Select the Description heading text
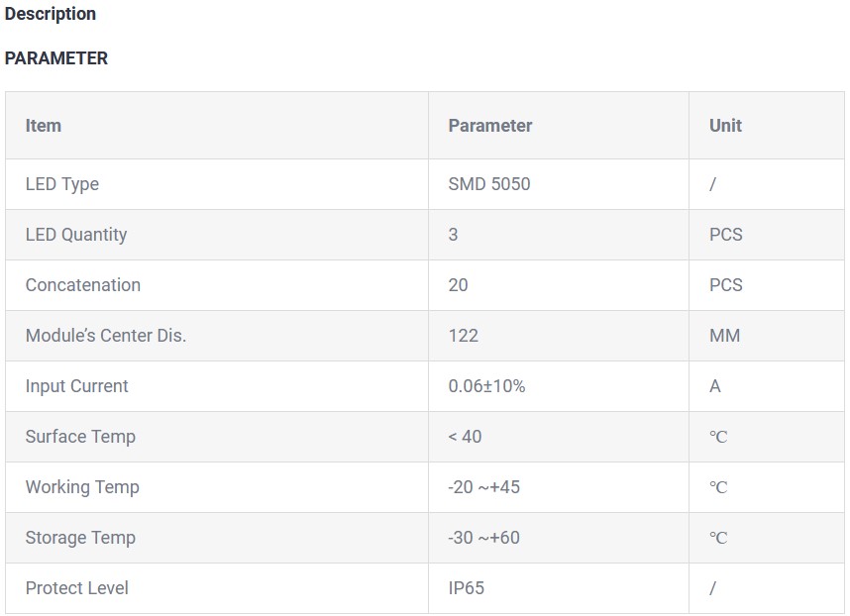The width and height of the screenshot is (850, 616). [x=51, y=14]
